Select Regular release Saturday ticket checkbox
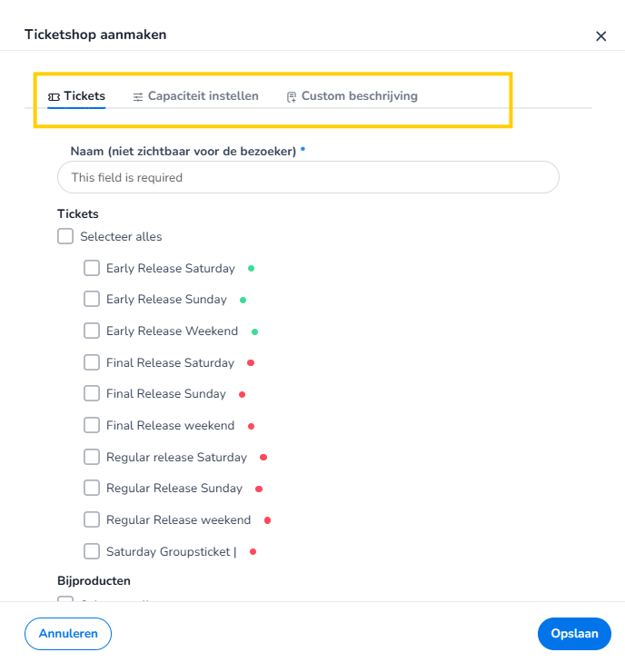 click(92, 457)
